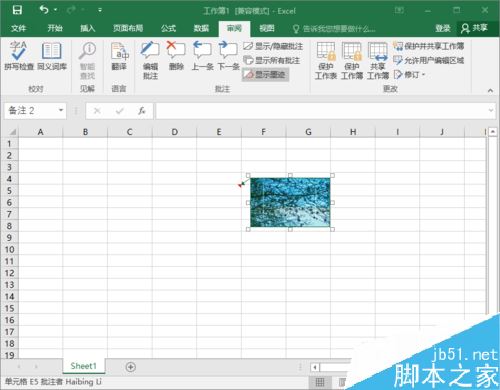Run 拼写检查 spelling check
The width and height of the screenshot is (500, 390).
coord(19,56)
